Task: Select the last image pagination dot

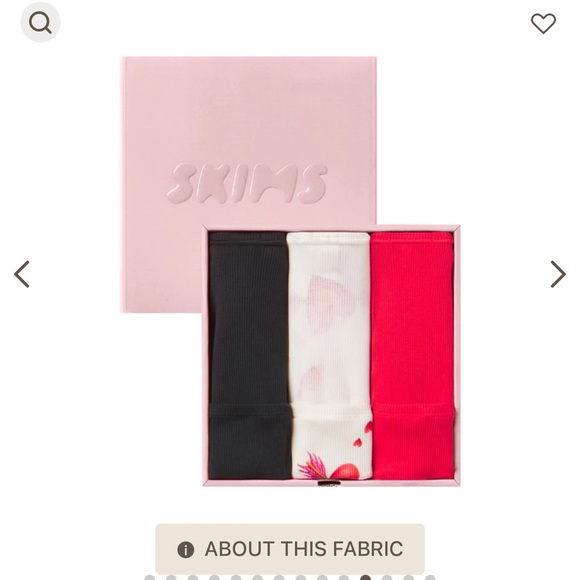Action: [x=430, y=577]
